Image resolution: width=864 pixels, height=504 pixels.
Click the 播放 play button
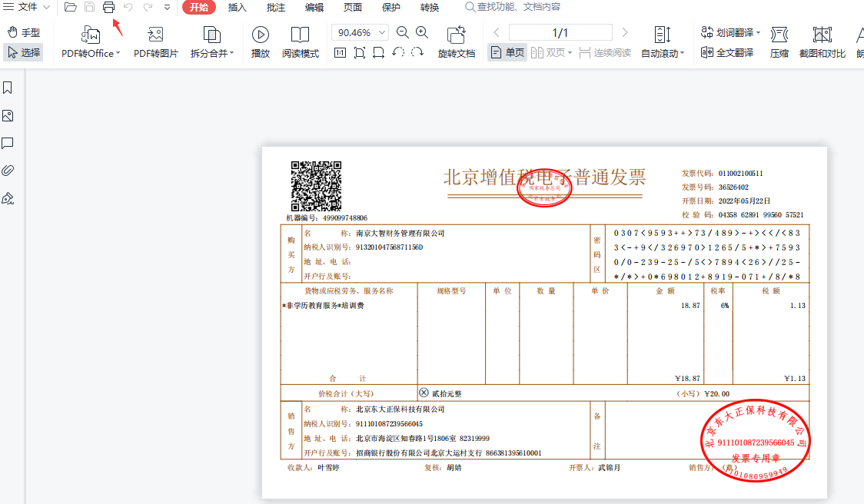pos(261,41)
